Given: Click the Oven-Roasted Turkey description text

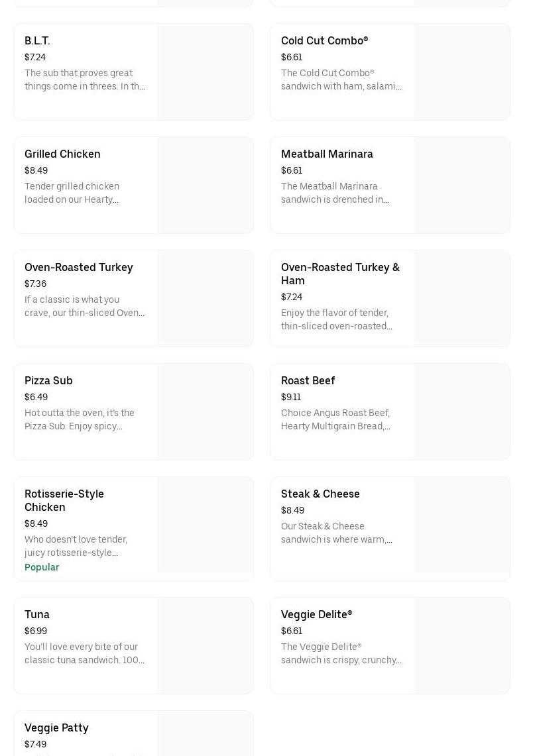Looking at the screenshot, I should pos(84,306).
